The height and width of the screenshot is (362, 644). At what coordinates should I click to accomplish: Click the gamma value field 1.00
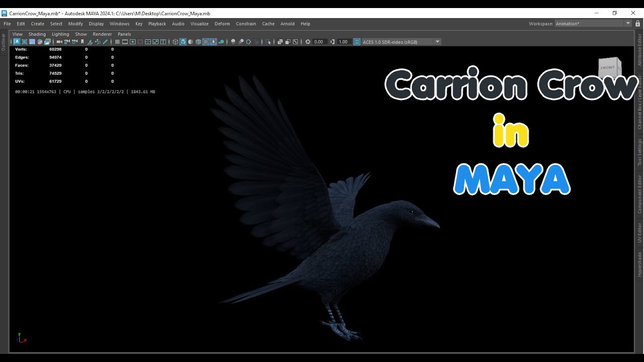(344, 42)
